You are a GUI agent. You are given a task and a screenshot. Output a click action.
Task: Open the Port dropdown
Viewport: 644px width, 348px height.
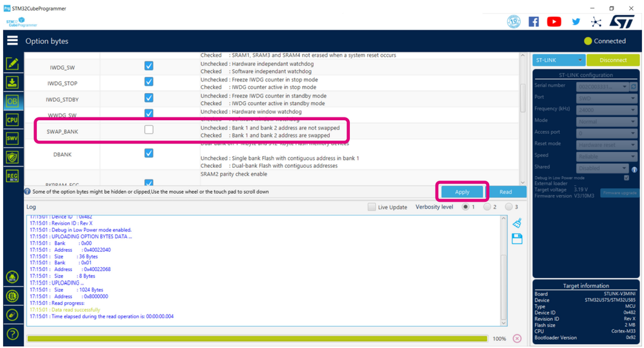click(x=607, y=99)
